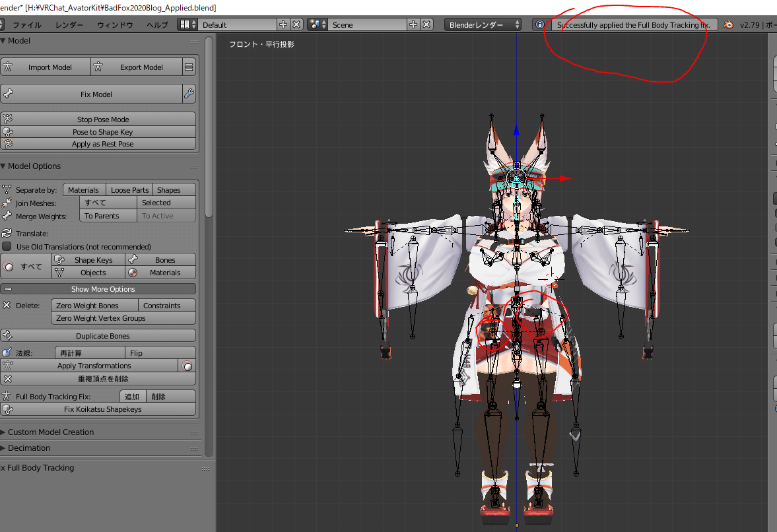This screenshot has height=532, width=777.
Task: Add Full Body Tracking Fix (追加)
Action: pos(133,396)
